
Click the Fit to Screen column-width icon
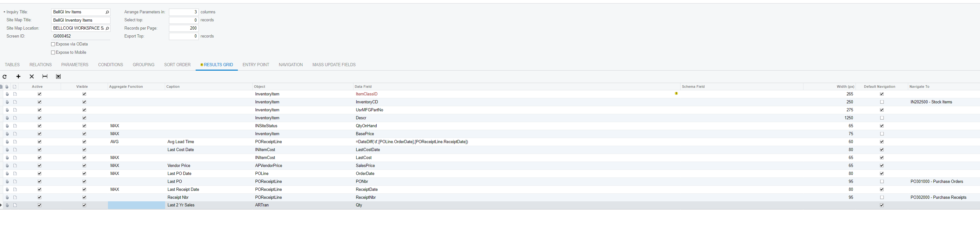tap(45, 77)
